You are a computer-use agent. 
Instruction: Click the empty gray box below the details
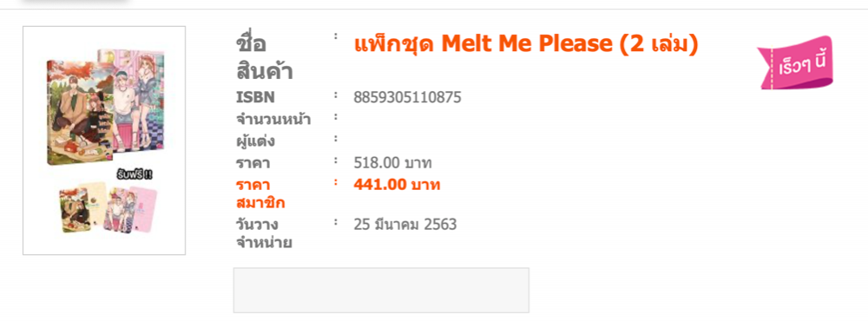point(381,291)
